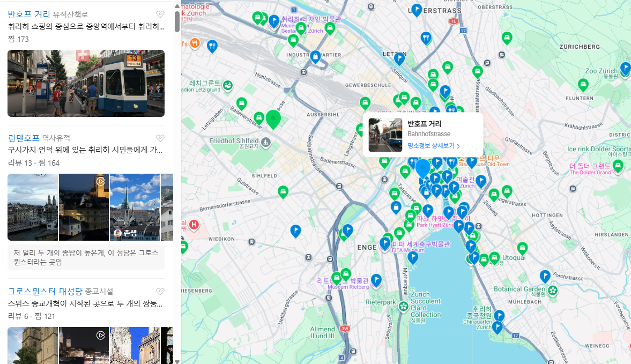Click the description starting 스위스 종교개혁이 시작된
Viewport: 631px width, 364px height.
pos(85,303)
